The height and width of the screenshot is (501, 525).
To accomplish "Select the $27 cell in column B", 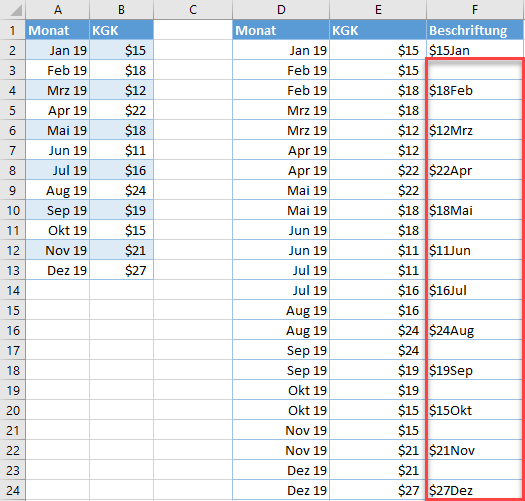I will tap(121, 270).
